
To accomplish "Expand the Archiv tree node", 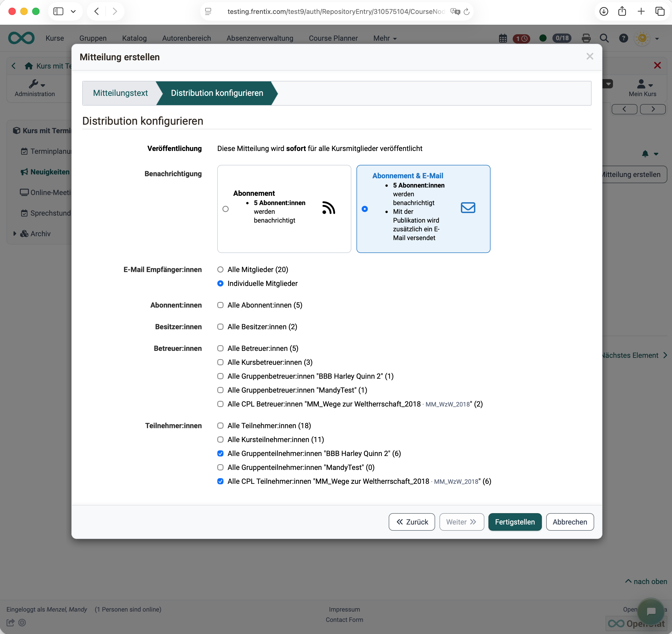I will point(14,233).
